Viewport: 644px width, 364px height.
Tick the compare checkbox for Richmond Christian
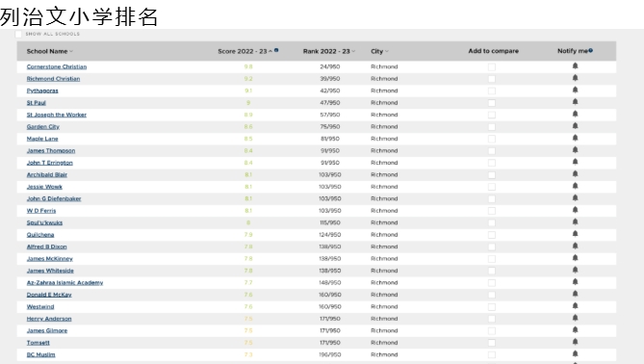click(x=492, y=78)
